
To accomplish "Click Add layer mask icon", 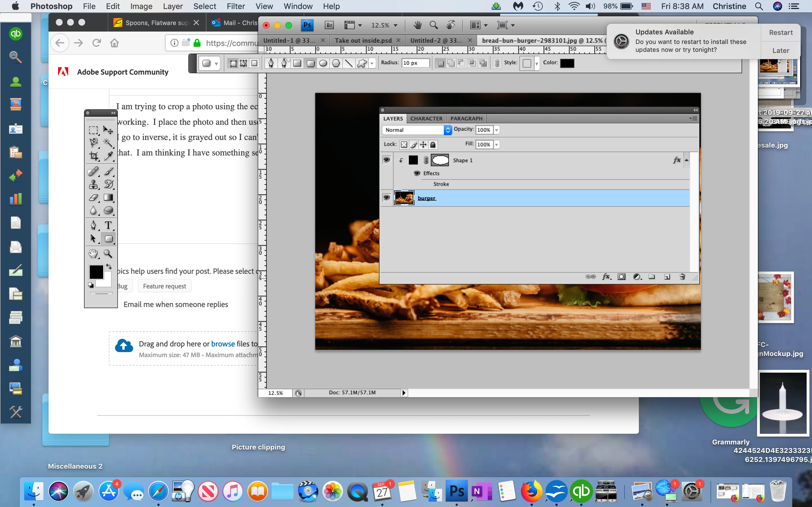I will (621, 277).
